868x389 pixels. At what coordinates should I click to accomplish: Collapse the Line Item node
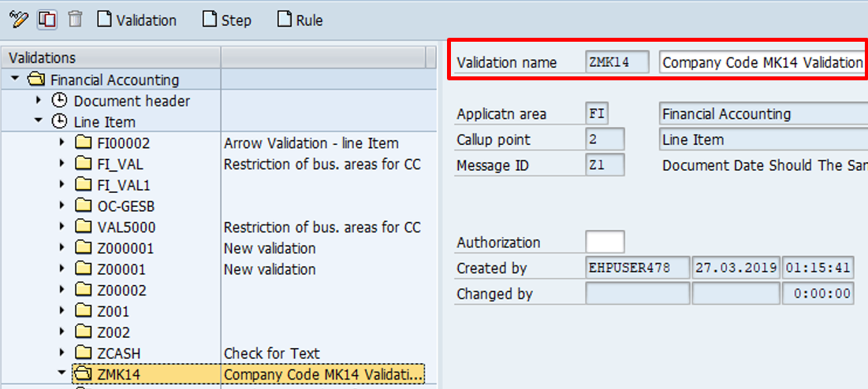(38, 121)
